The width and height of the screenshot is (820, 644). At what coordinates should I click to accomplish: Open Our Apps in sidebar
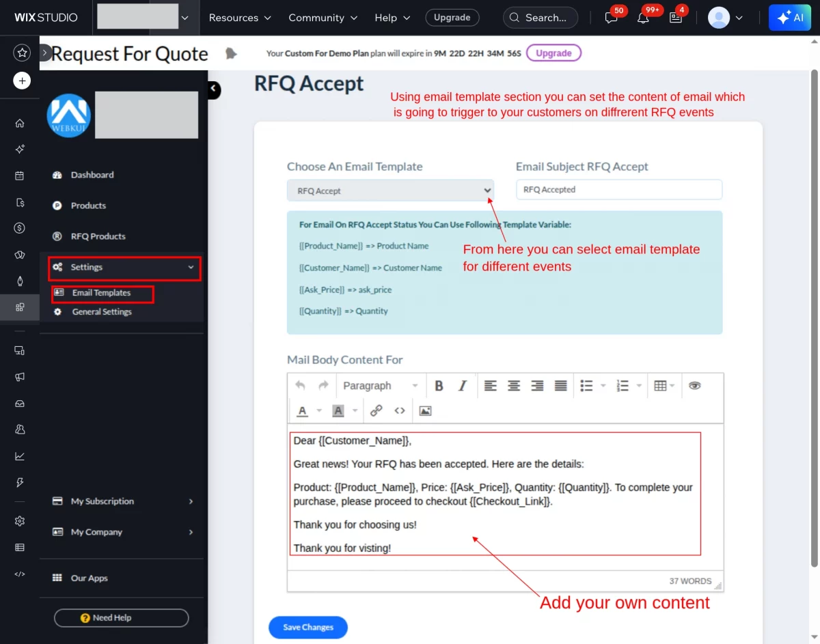click(89, 578)
